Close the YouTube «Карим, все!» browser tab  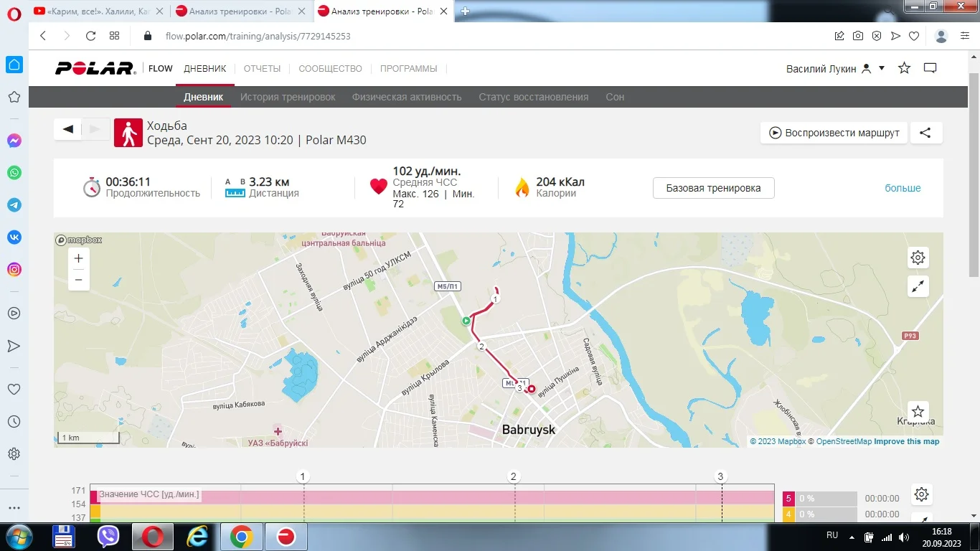[x=159, y=11]
